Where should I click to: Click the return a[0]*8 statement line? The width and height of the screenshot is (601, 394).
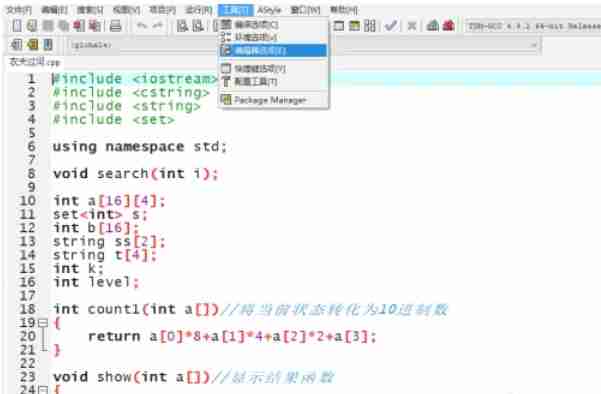[x=232, y=337]
